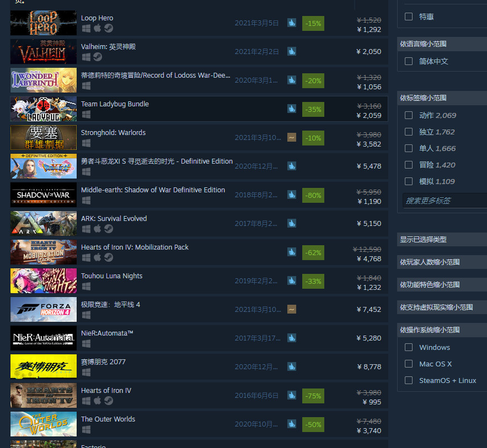Open the Team Ladybug Bundle thumbnail

[x=44, y=109]
